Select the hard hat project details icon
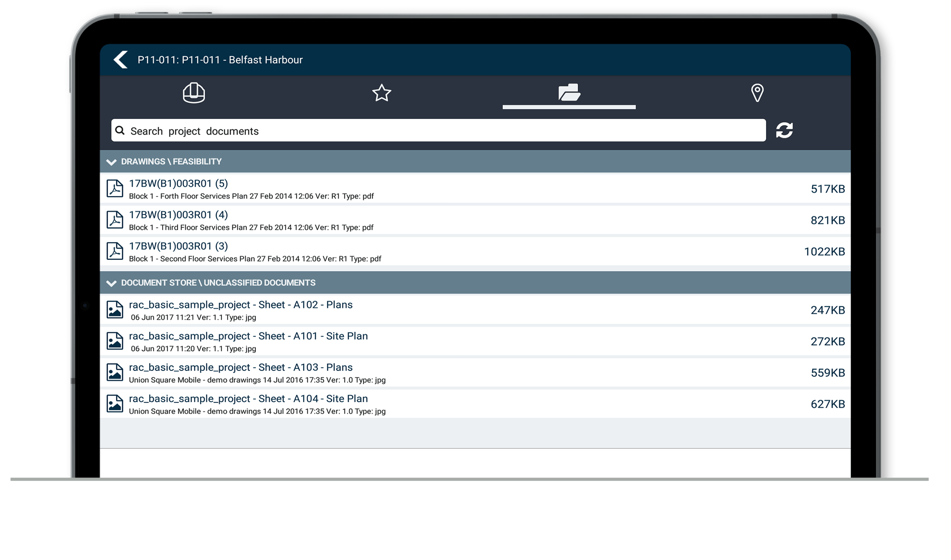 click(193, 93)
